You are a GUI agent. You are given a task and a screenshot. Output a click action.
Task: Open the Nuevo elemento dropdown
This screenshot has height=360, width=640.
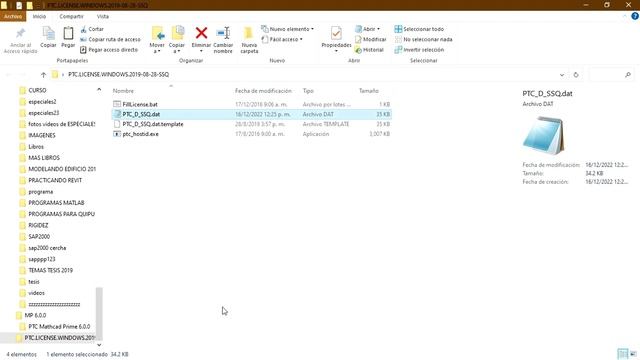click(x=288, y=29)
